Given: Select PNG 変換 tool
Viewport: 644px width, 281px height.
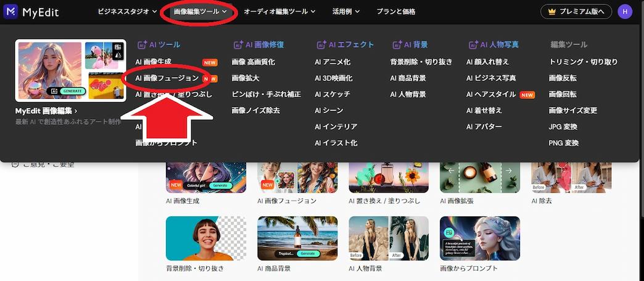Looking at the screenshot, I should (x=564, y=143).
